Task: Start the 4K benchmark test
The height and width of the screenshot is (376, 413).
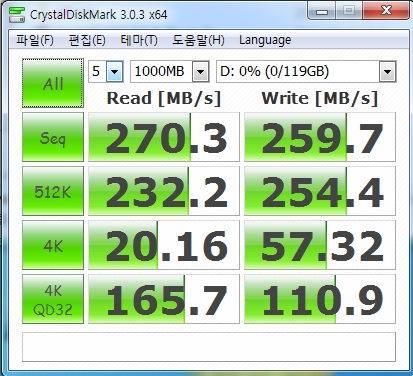Action: (53, 245)
